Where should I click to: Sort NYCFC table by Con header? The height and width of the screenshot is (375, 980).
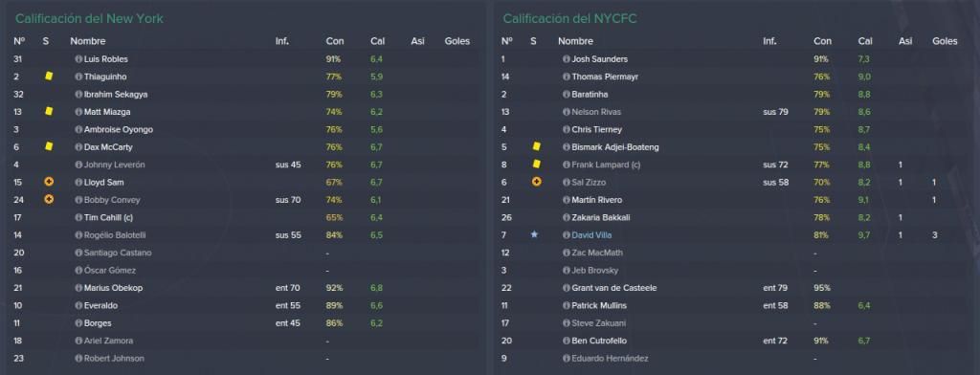(x=822, y=41)
